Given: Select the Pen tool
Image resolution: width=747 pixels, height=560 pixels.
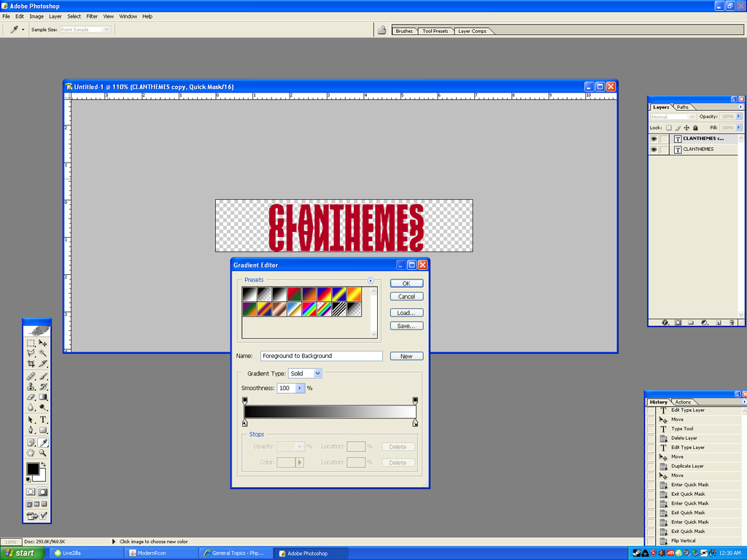Looking at the screenshot, I should [31, 430].
